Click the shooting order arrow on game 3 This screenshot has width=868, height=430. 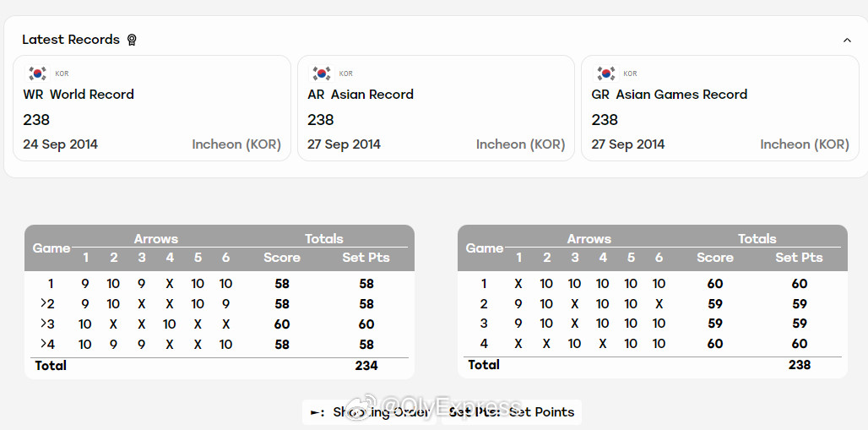(43, 324)
